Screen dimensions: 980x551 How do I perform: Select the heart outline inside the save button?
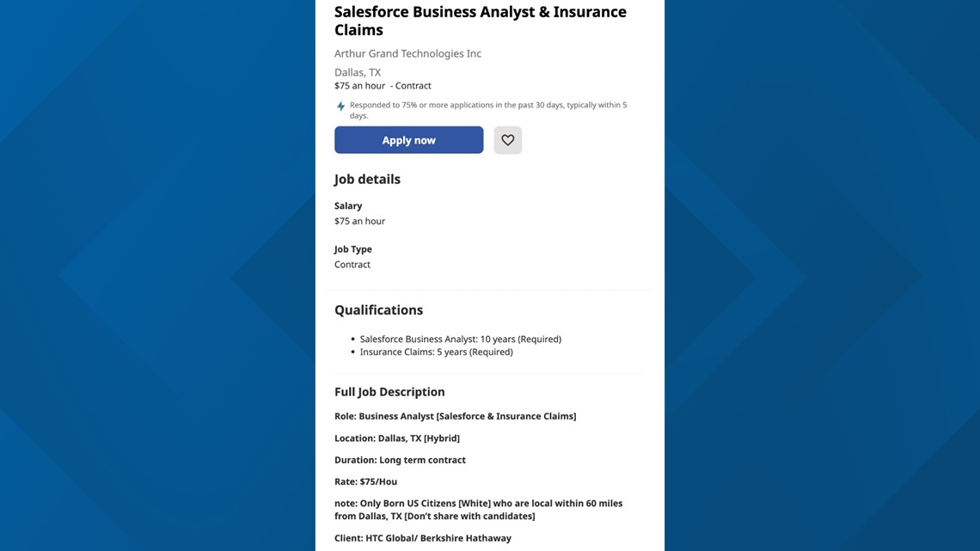[507, 139]
